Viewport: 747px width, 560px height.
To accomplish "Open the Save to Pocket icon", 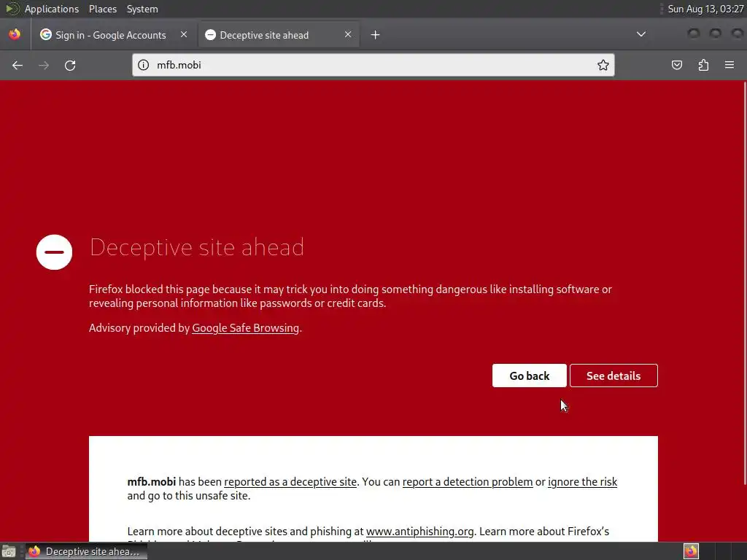I will click(x=676, y=65).
